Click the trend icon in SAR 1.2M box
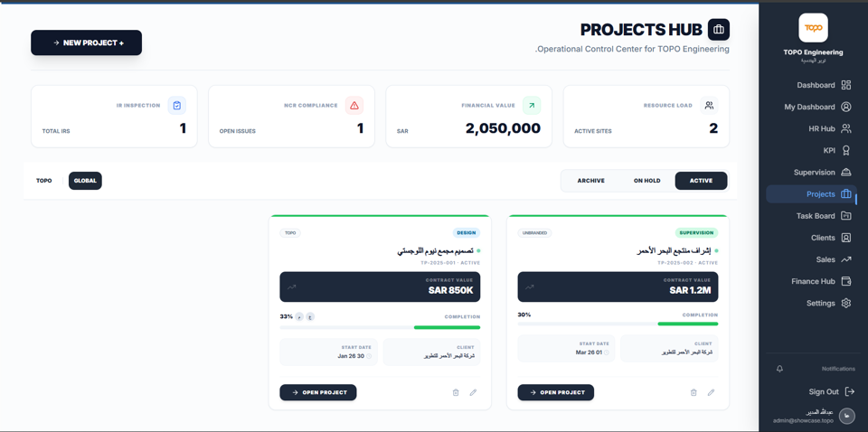 point(530,287)
